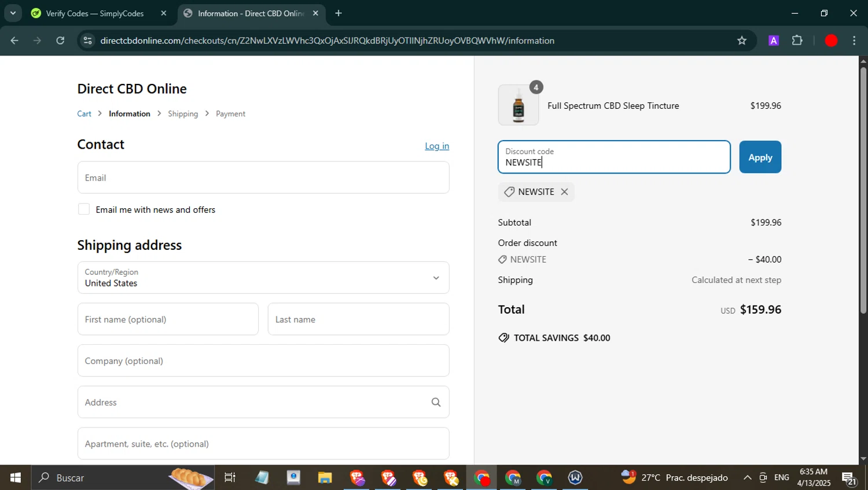This screenshot has width=868, height=490.
Task: Select the Information Direct CBD Online tab
Action: coord(251,13)
